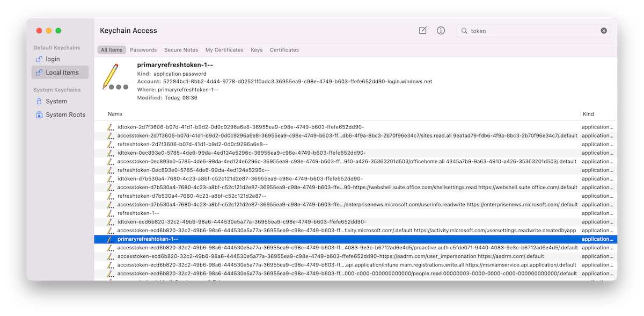Click the create new keychain item icon
The image size is (644, 316).
423,31
